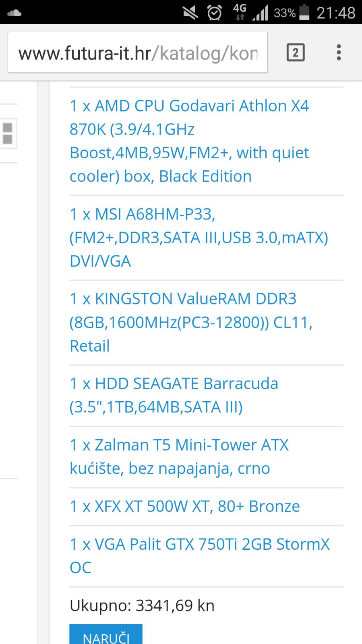Tap the Ukupno 3341,69 kn total
The image size is (362, 644).
point(142,605)
